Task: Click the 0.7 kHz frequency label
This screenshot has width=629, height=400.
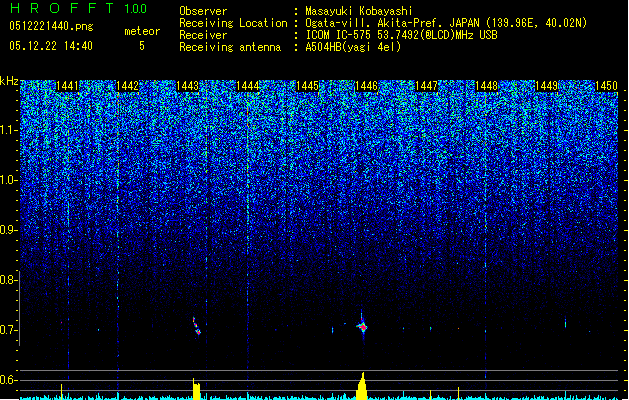Action: pos(9,330)
